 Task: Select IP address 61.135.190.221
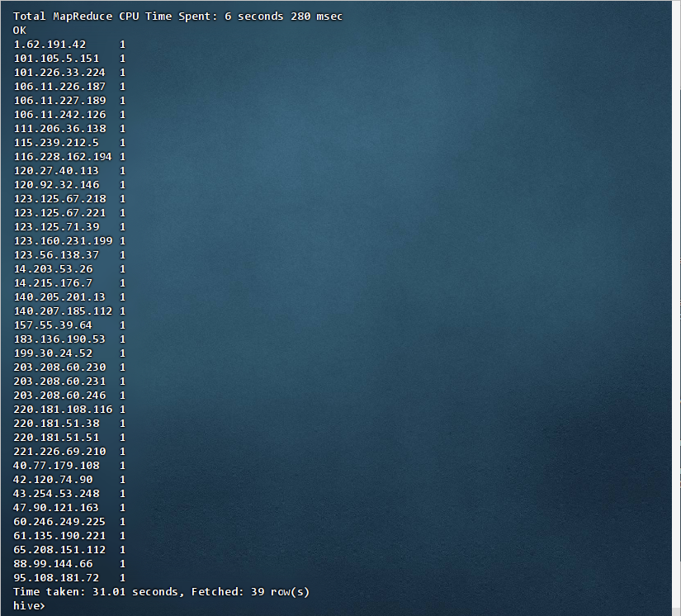(x=59, y=536)
